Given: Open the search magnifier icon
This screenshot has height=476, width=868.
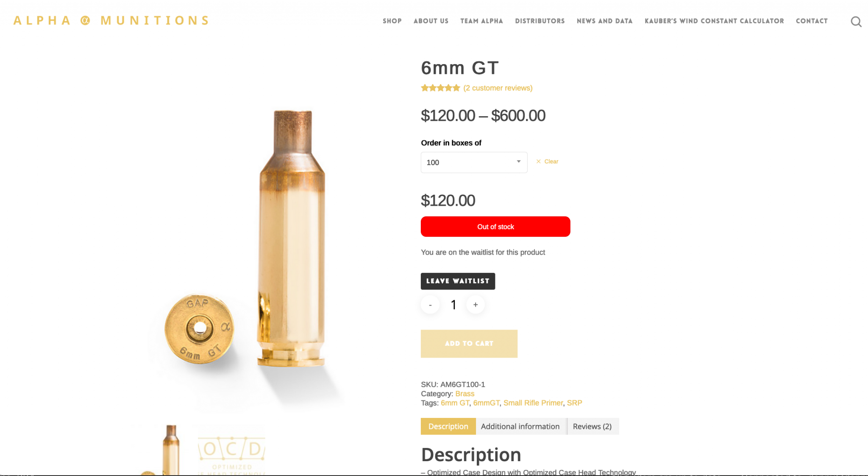Looking at the screenshot, I should (x=856, y=21).
